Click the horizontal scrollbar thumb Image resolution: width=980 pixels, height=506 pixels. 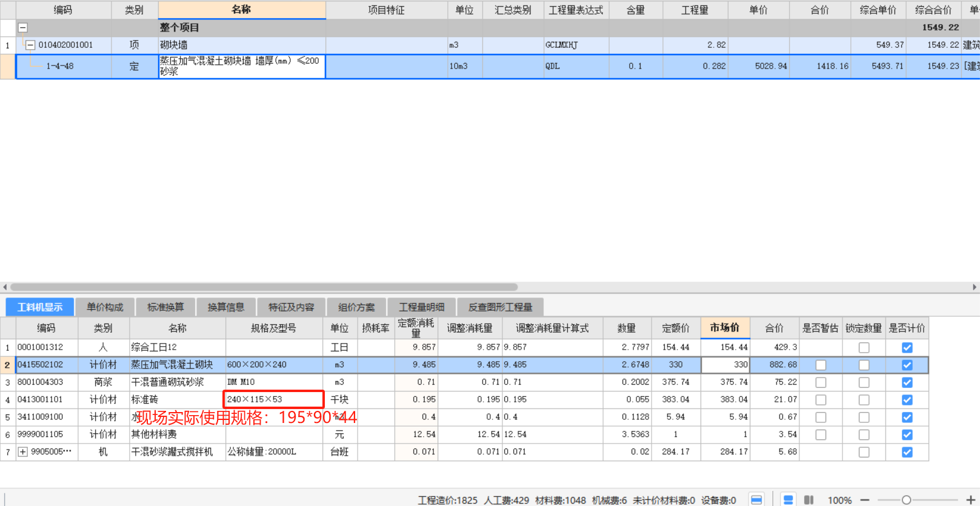click(x=264, y=287)
